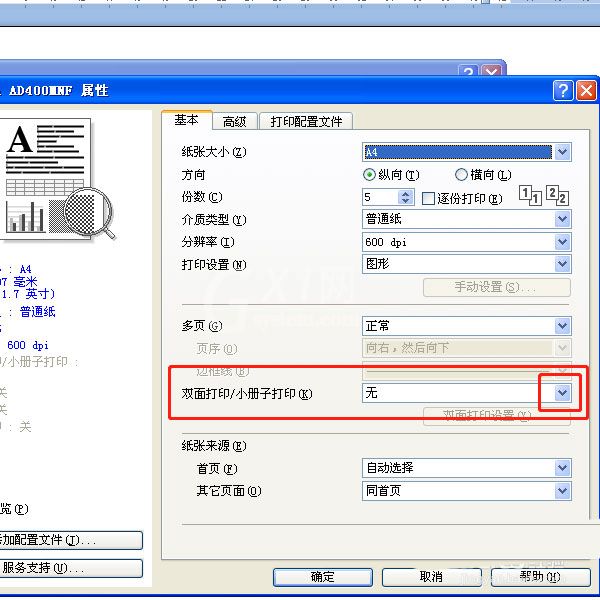Click the magnifier icon on preview image
Screen dimensions: 600x600
tap(90, 212)
